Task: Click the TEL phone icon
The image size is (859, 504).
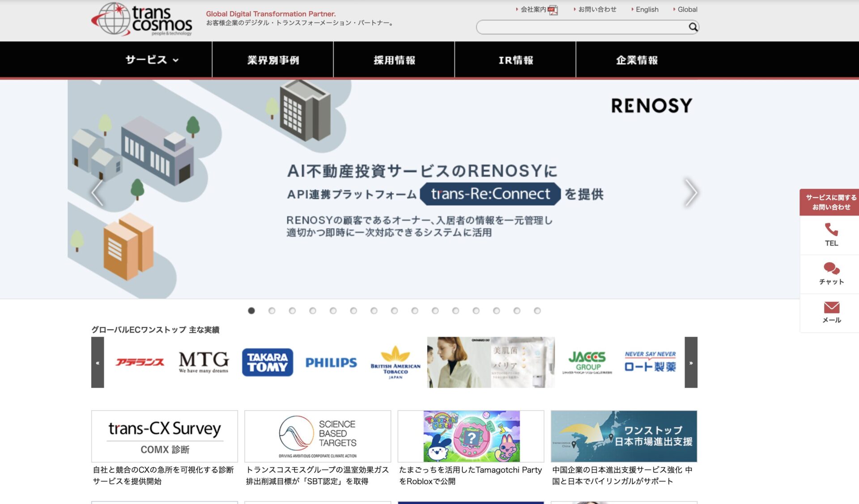Action: click(x=831, y=230)
